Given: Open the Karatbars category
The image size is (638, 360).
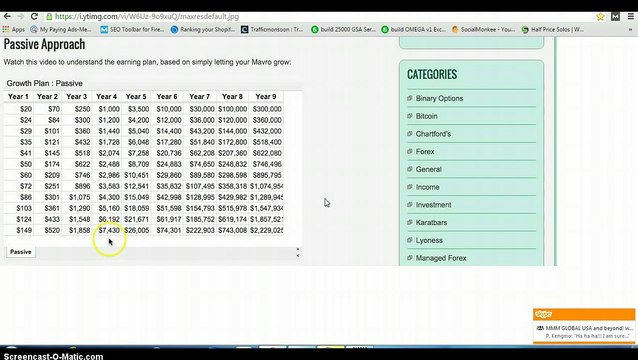Looking at the screenshot, I should pos(431,223).
